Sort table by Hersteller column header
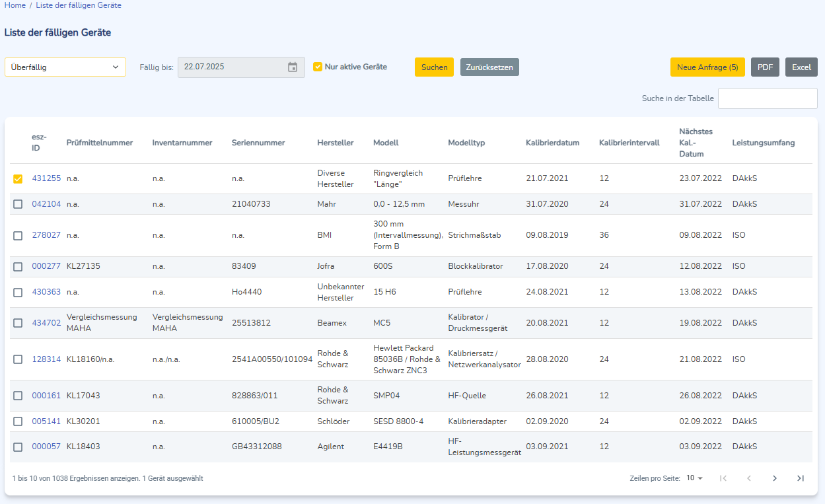Viewport: 825px width, 504px height. tap(335, 143)
